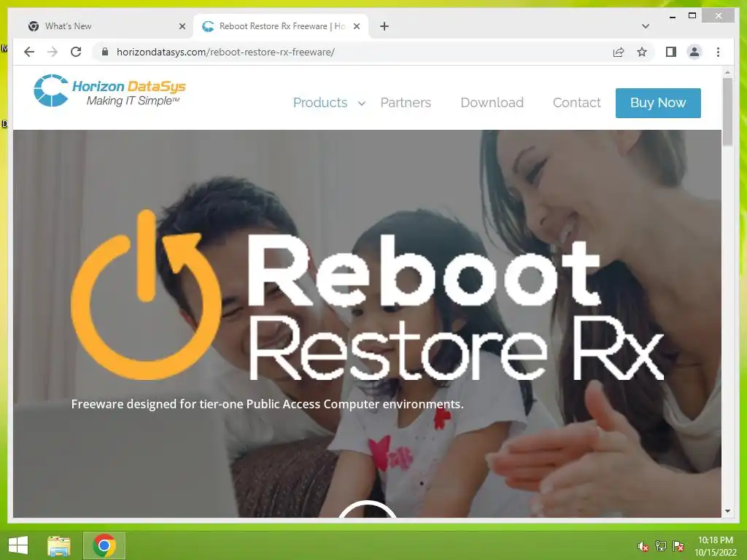Screen dimensions: 747x560
Task: Expand the Products dropdown chevron
Action: click(x=362, y=103)
